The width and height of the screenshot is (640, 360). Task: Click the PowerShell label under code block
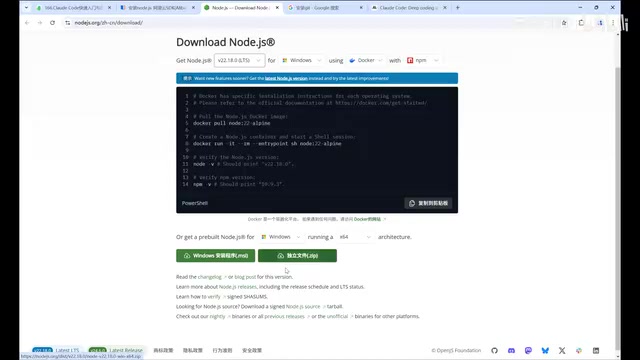point(195,203)
